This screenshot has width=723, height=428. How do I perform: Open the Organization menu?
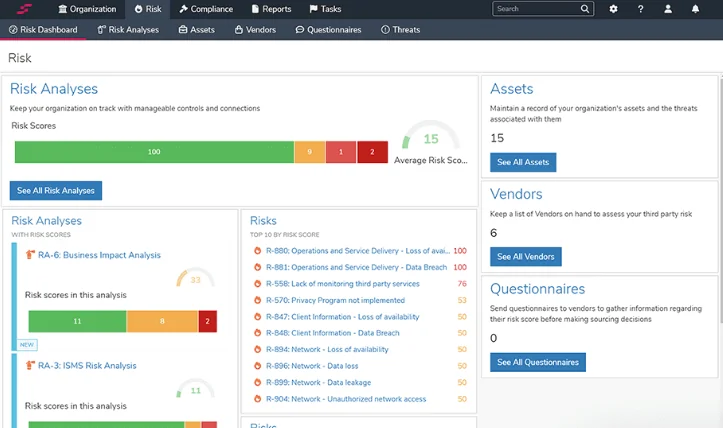(87, 9)
